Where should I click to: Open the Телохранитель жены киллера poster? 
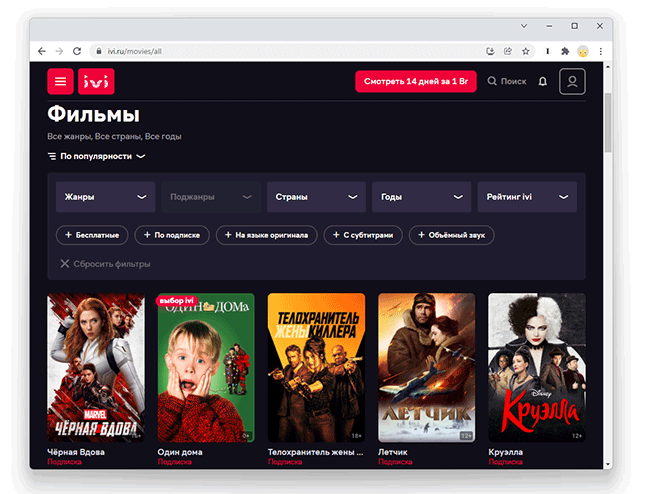coord(316,368)
